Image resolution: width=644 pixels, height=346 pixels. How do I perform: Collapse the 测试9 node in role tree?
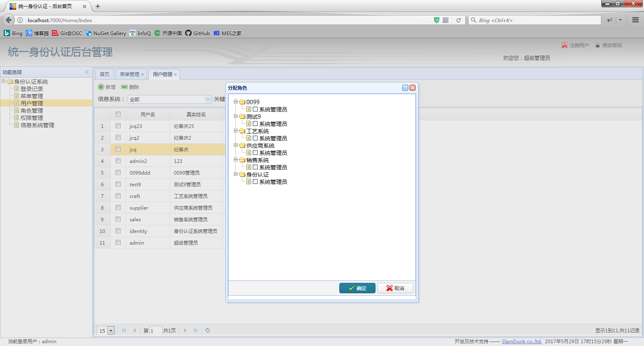pyautogui.click(x=236, y=116)
